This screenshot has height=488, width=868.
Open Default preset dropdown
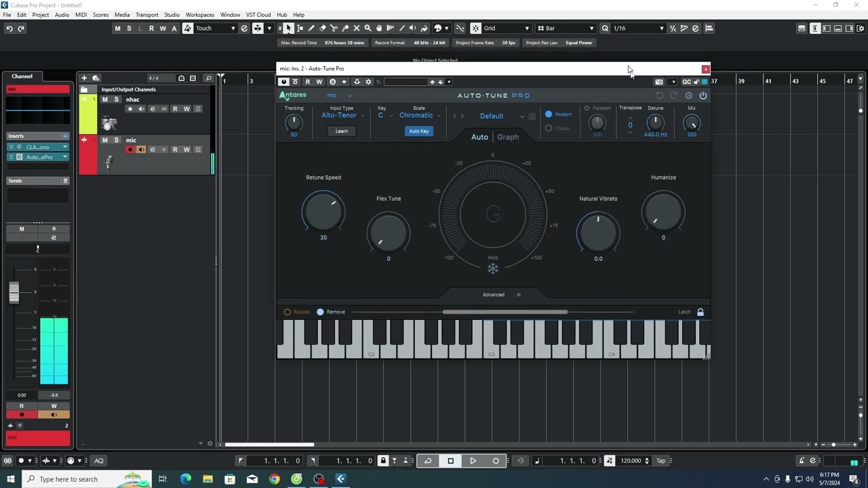[501, 116]
